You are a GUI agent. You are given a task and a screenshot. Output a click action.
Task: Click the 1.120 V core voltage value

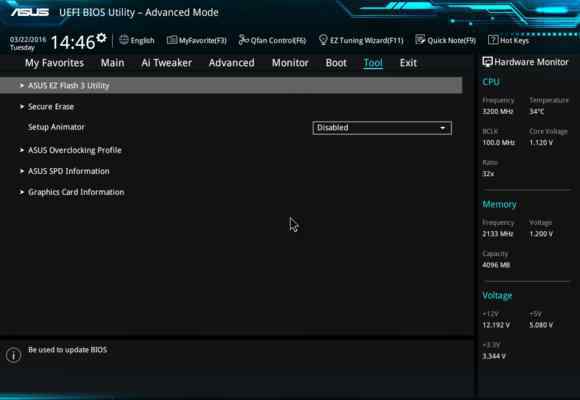click(x=541, y=142)
